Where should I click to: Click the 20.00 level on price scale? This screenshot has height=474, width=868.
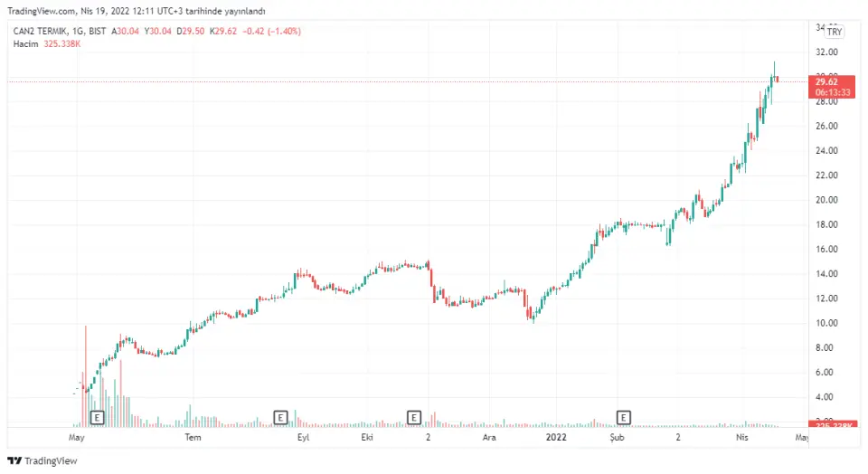tap(826, 200)
